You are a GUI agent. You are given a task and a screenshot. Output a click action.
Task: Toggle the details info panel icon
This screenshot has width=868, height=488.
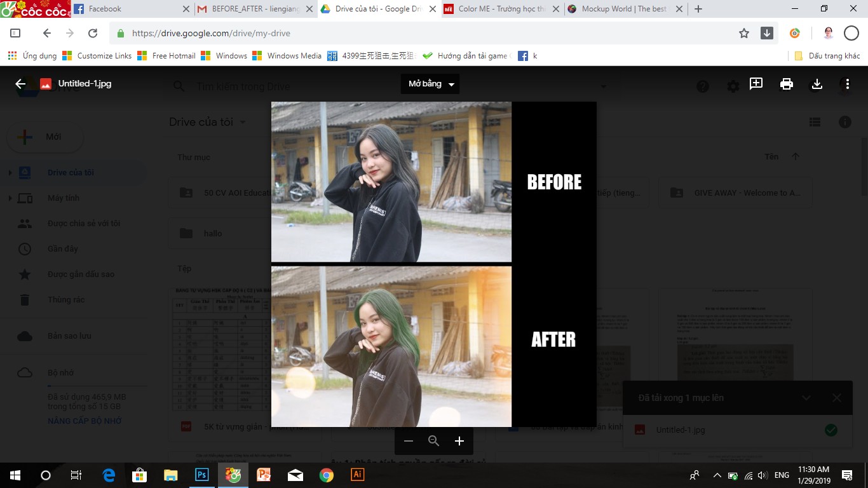[x=845, y=122]
